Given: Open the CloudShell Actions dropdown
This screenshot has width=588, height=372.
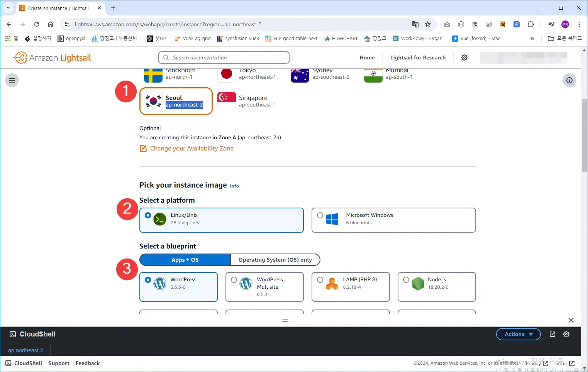Looking at the screenshot, I should click(519, 334).
